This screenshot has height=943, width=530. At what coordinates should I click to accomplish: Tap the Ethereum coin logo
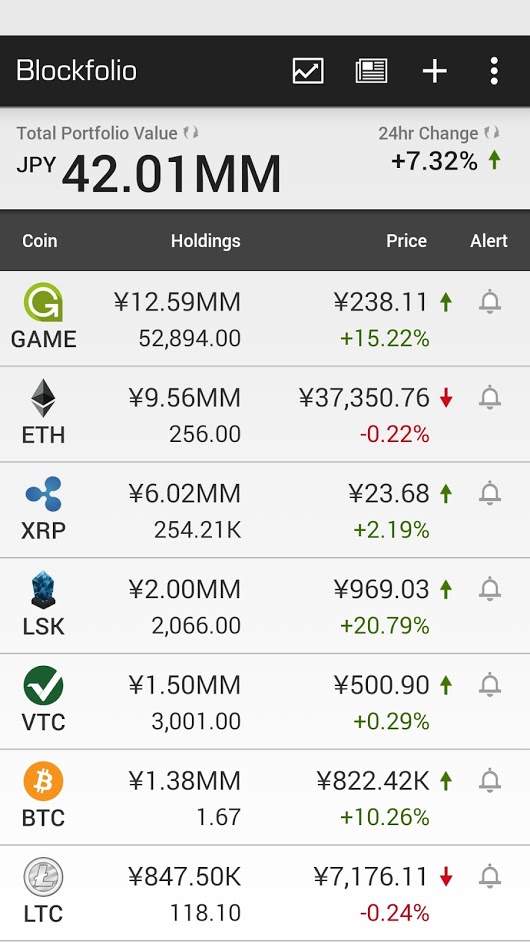(43, 398)
